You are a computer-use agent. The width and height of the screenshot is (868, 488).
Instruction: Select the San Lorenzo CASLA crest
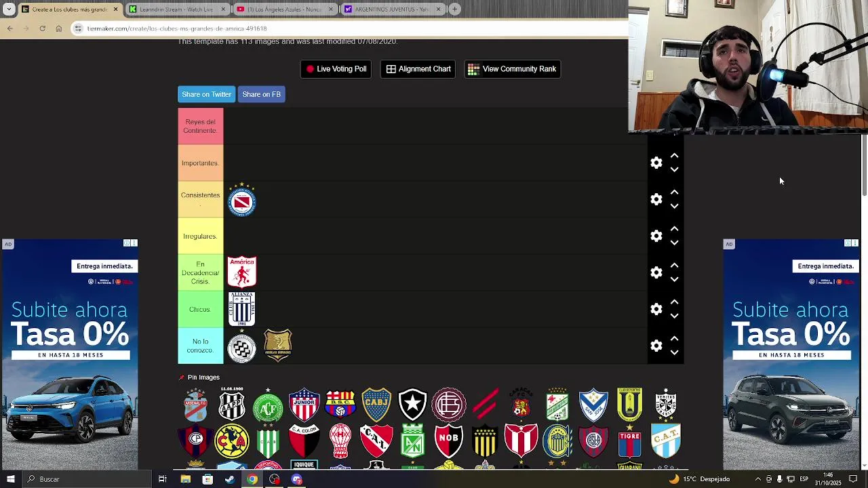pos(593,441)
